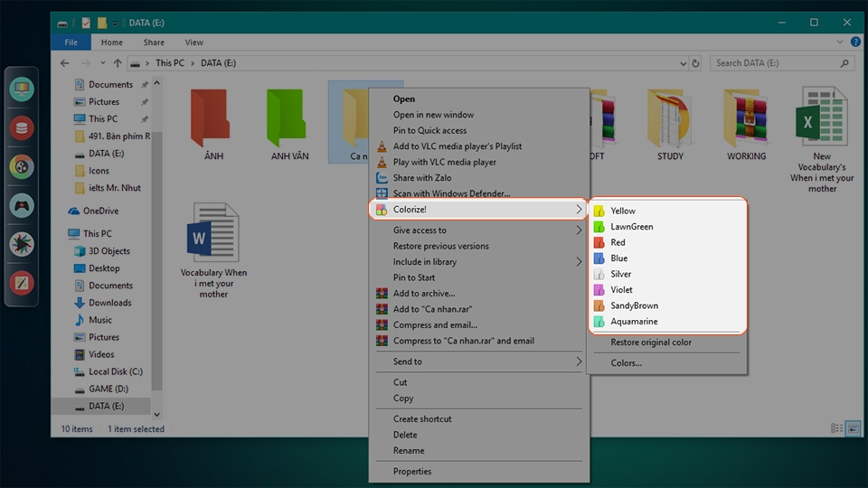Choose Rename in the context menu
Viewport: 868px width, 488px height.
click(409, 450)
